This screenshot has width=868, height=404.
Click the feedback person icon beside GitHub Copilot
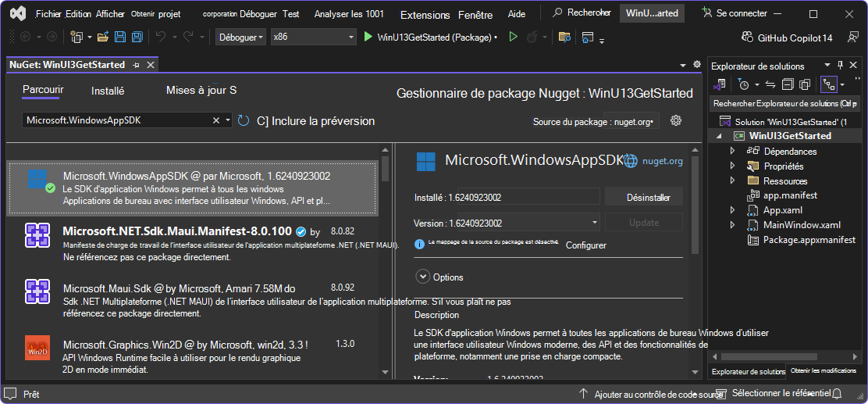852,38
